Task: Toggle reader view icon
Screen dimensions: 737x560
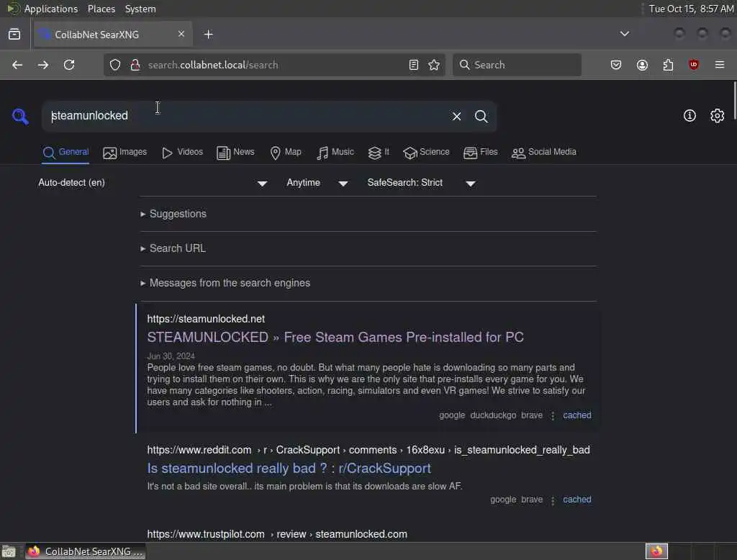Action: [x=414, y=65]
